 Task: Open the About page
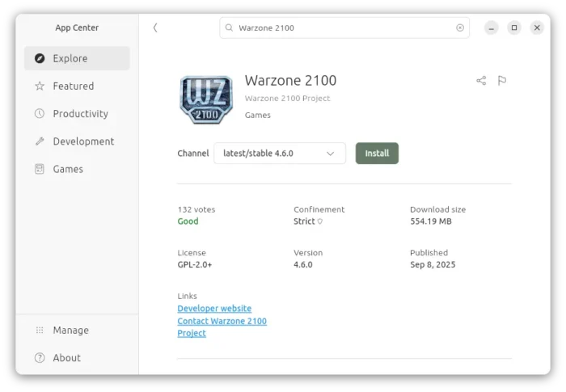[77, 358]
